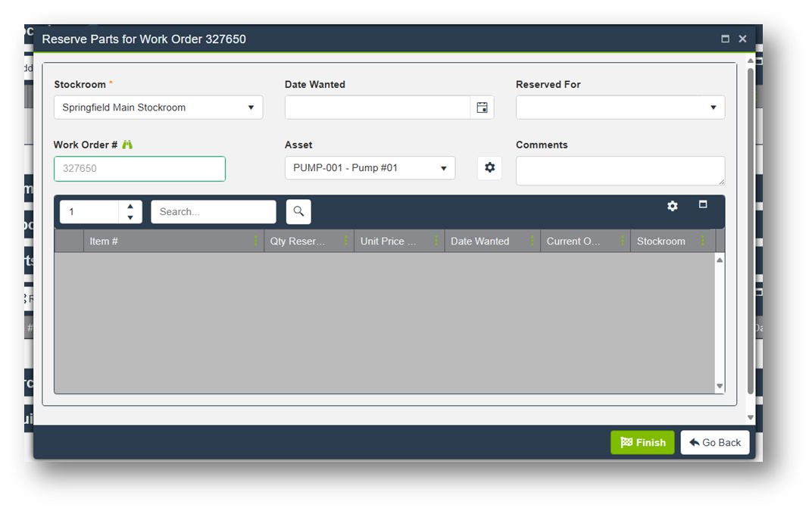Focus the grid Search field
The height and width of the screenshot is (511, 812).
(x=214, y=212)
